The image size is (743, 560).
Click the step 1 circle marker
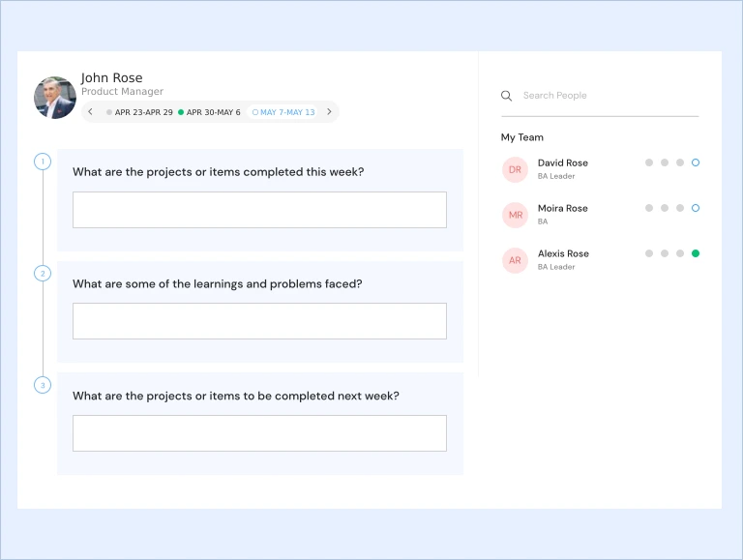point(43,162)
